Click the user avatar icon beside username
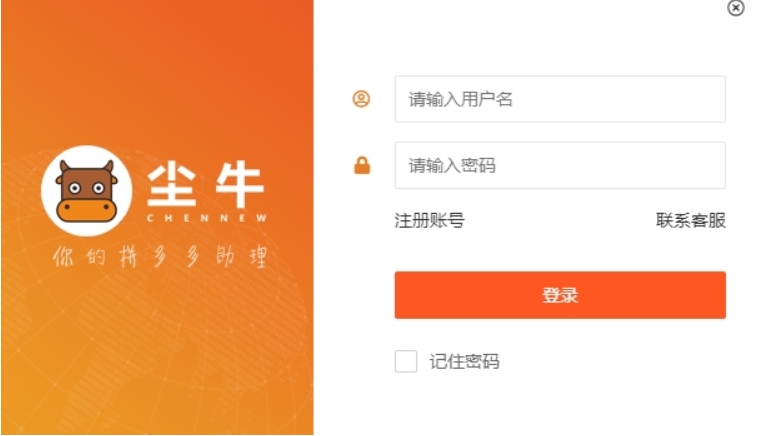 (361, 99)
